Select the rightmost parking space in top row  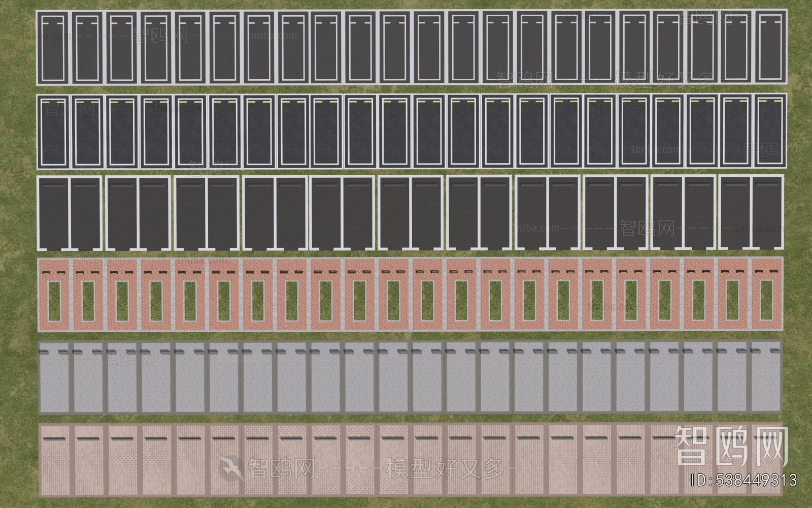click(x=770, y=47)
